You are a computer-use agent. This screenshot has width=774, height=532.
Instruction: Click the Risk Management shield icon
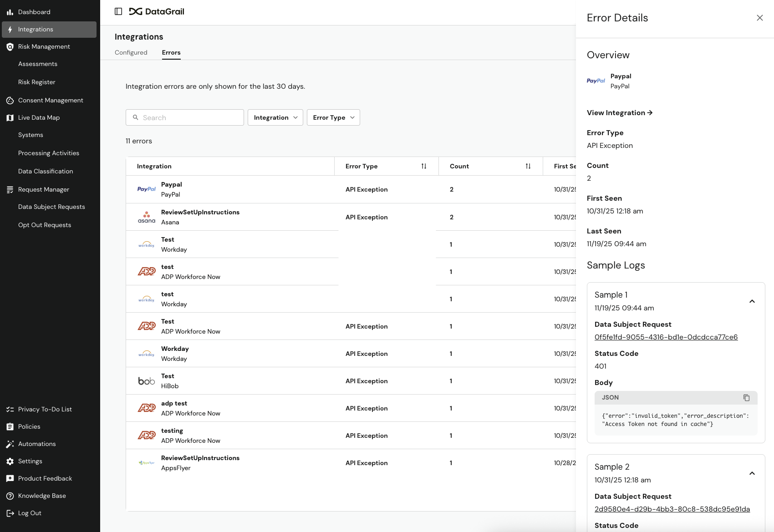pos(10,47)
